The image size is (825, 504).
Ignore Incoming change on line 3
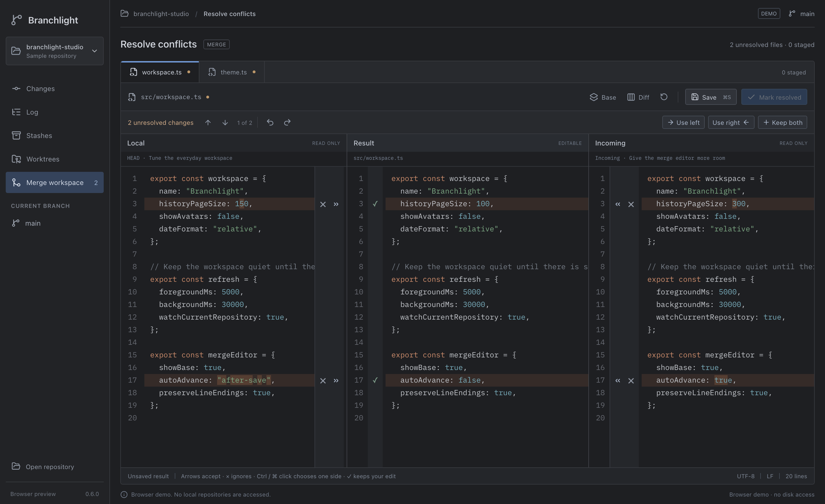tap(631, 204)
